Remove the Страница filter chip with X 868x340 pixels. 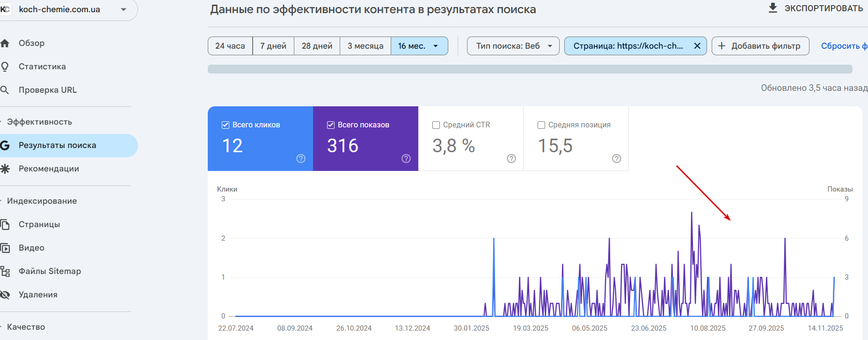[697, 46]
